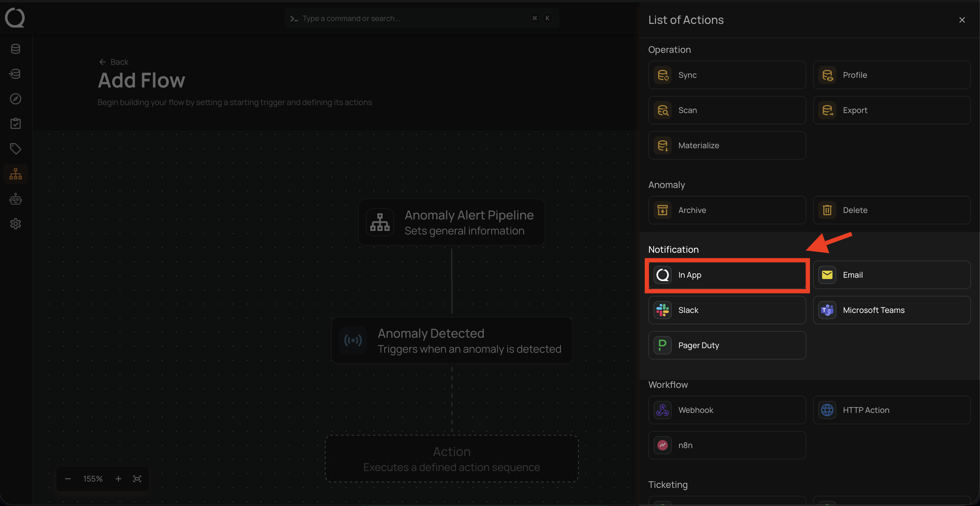The width and height of the screenshot is (980, 506).
Task: Click the Explore compass icon in sidebar
Action: click(x=16, y=99)
